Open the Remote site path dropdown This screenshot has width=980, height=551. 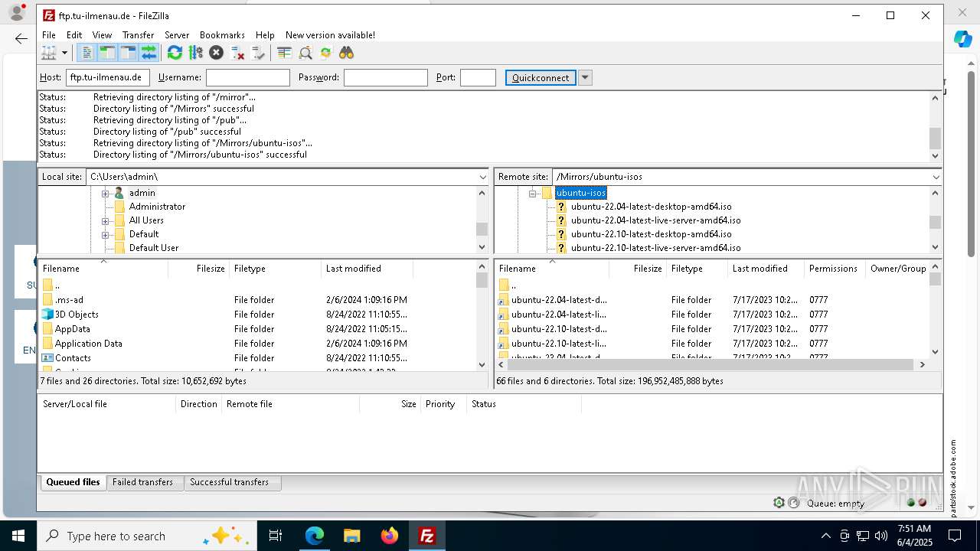click(936, 177)
